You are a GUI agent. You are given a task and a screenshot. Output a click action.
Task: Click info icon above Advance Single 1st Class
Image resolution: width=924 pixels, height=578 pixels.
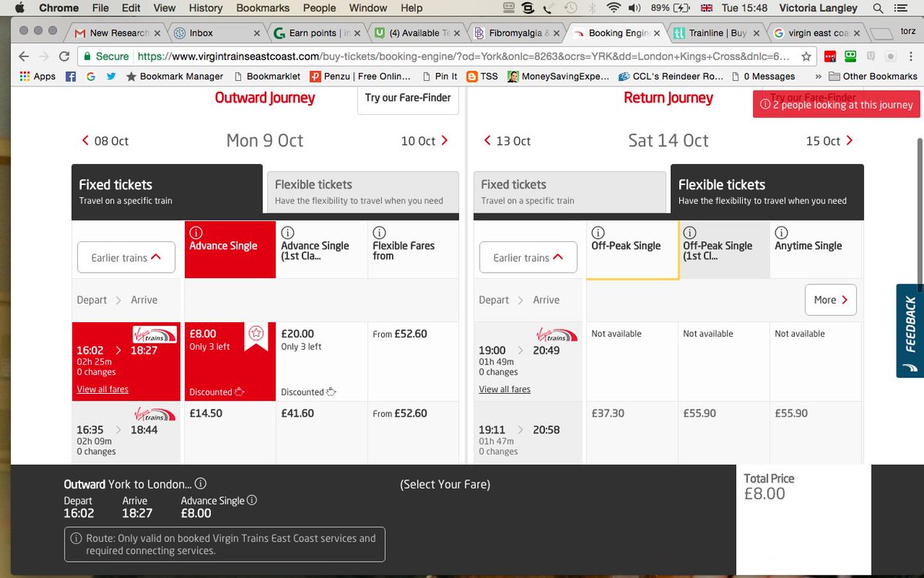click(287, 233)
